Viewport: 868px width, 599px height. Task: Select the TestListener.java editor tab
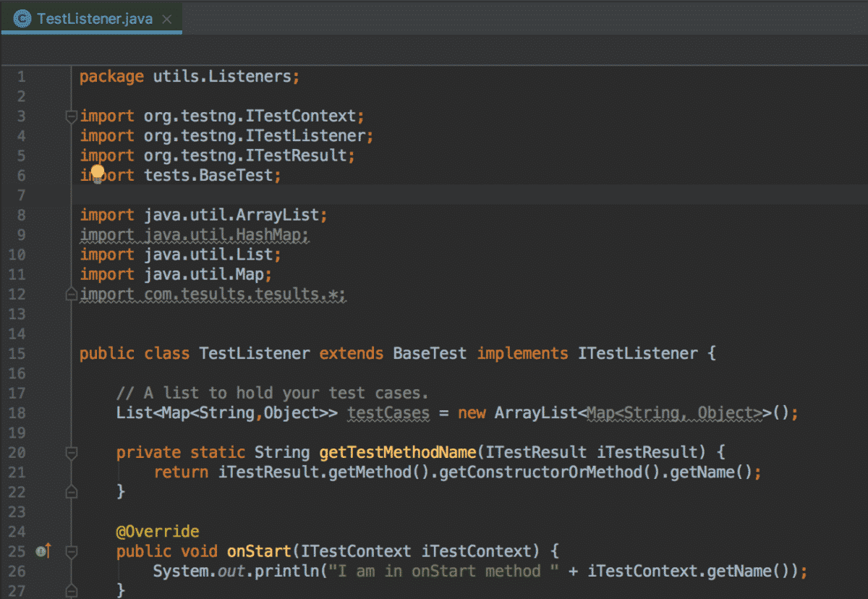(91, 18)
